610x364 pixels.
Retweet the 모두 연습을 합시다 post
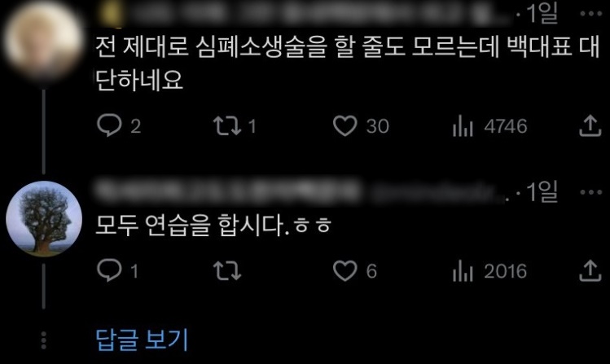[x=227, y=270]
